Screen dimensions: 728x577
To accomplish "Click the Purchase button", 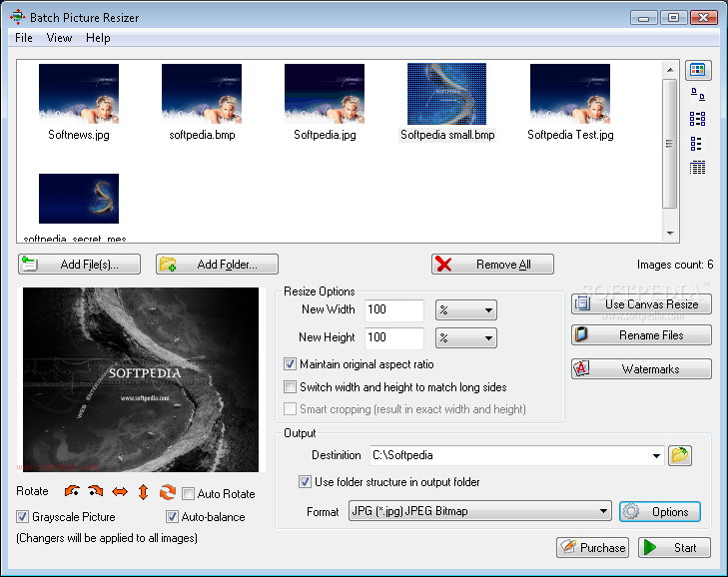I will pos(593,548).
